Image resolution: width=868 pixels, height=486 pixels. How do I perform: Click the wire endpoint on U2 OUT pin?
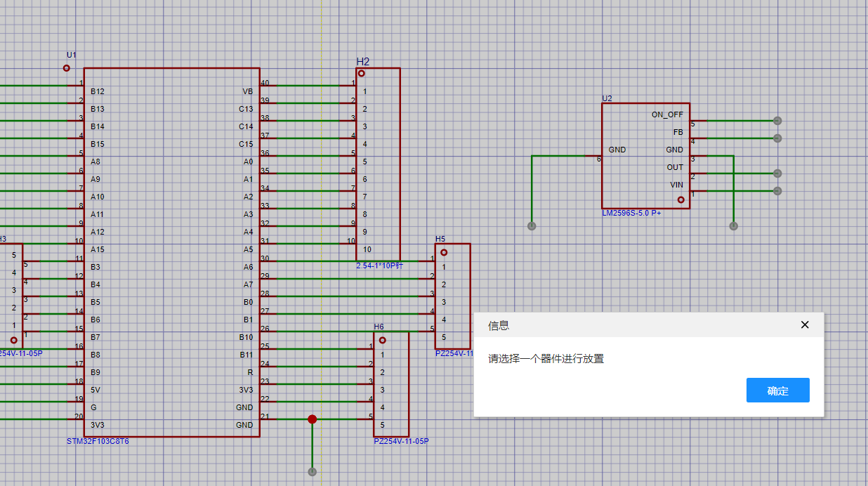click(777, 173)
